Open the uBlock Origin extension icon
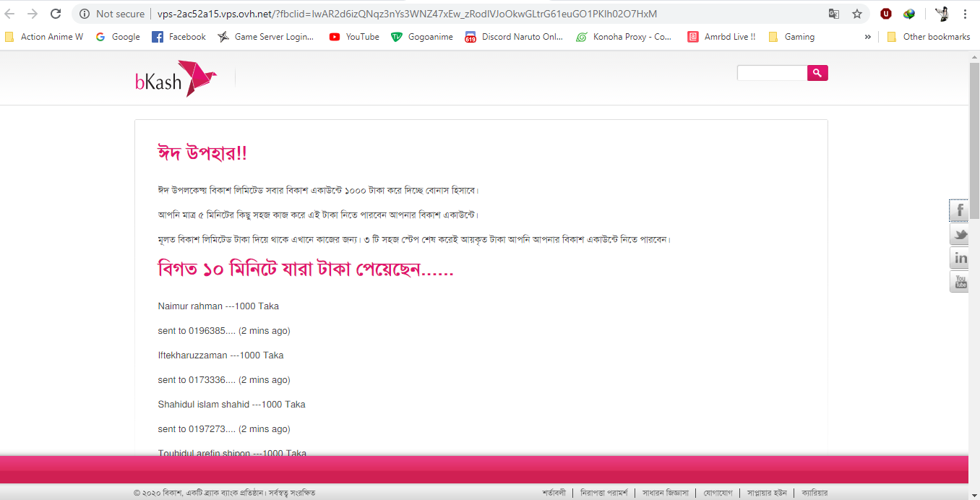This screenshot has width=980, height=500. pyautogui.click(x=885, y=14)
